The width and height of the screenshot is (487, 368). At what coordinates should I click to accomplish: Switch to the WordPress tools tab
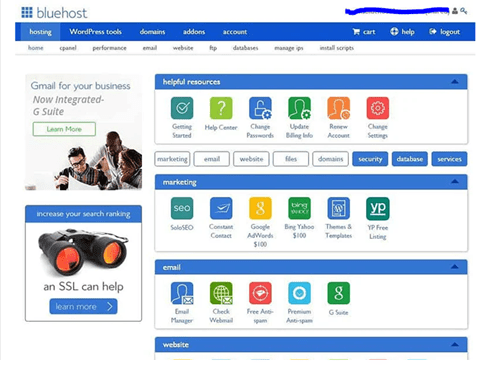[x=95, y=32]
